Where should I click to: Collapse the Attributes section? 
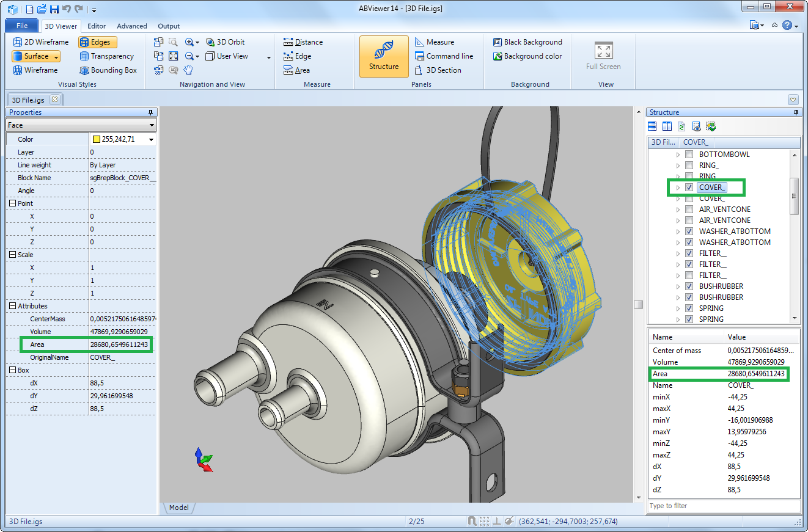tap(12, 306)
